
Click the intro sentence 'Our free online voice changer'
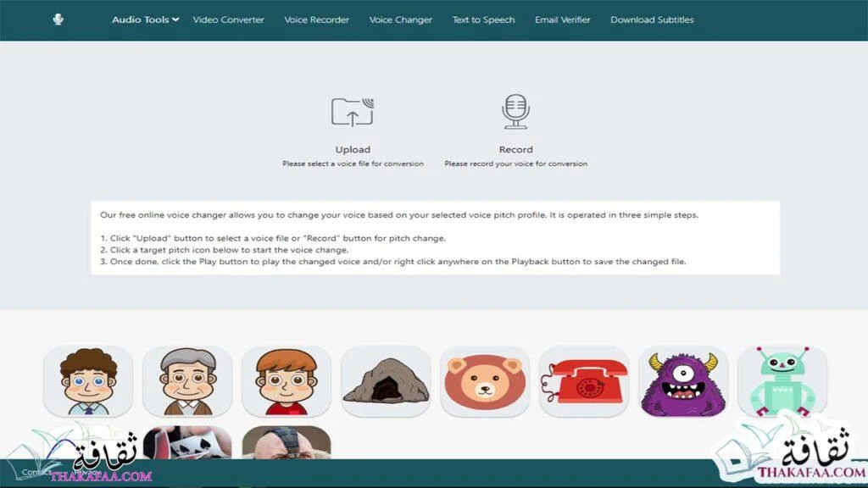tap(399, 215)
